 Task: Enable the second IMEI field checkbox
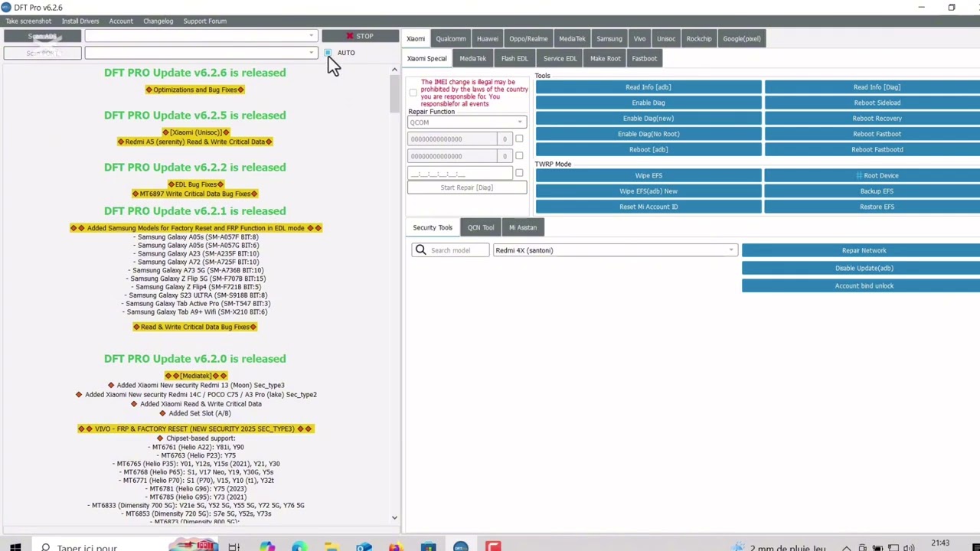point(519,155)
